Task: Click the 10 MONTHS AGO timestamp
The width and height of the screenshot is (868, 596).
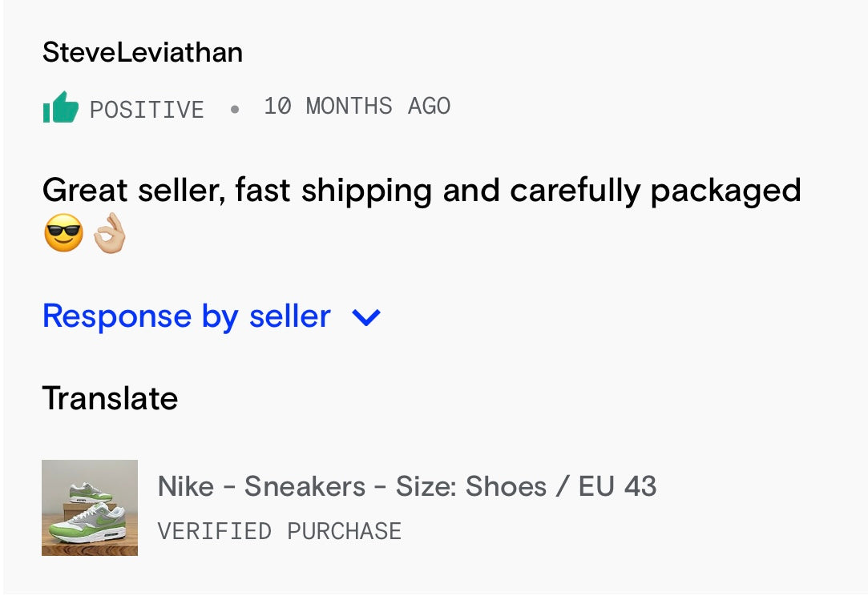Action: click(357, 106)
